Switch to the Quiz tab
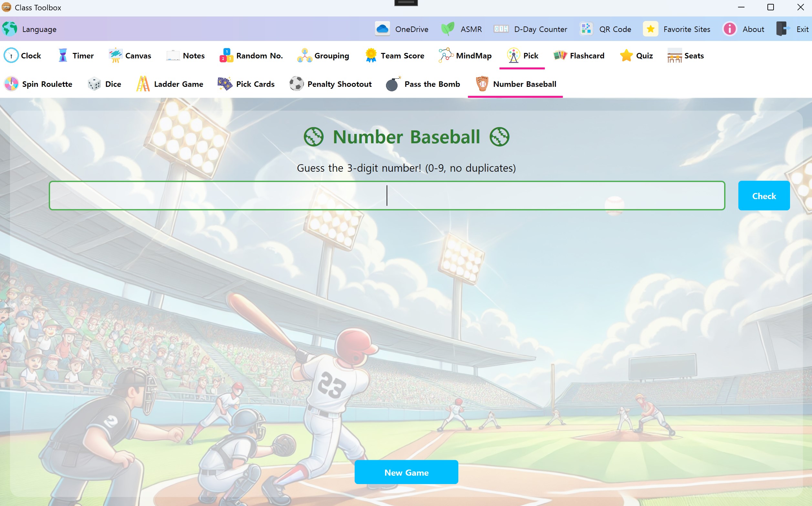Image resolution: width=812 pixels, height=506 pixels. pos(636,56)
